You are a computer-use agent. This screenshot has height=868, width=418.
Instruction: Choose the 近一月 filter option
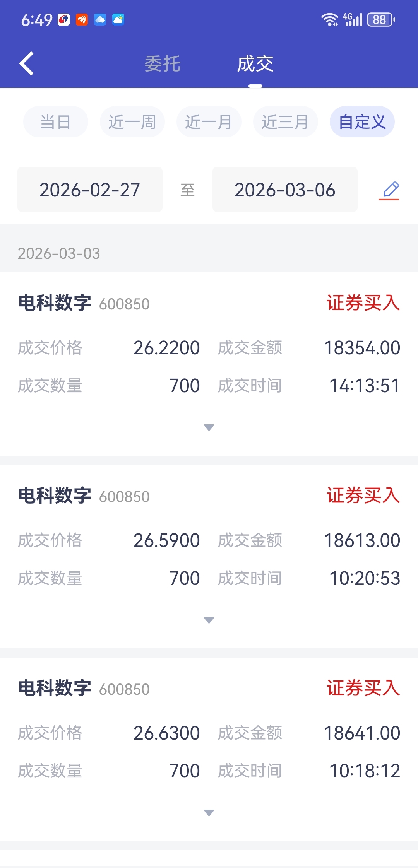(209, 122)
